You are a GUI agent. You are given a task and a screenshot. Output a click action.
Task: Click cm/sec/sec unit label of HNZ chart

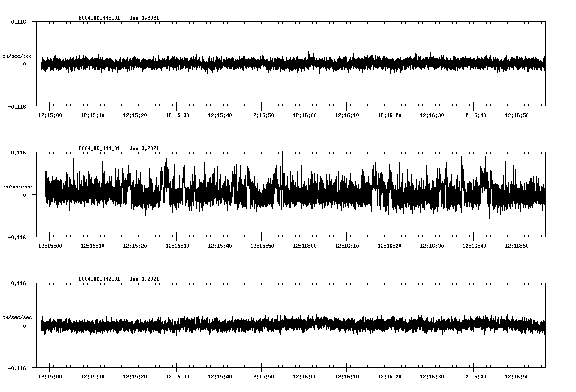[17, 317]
